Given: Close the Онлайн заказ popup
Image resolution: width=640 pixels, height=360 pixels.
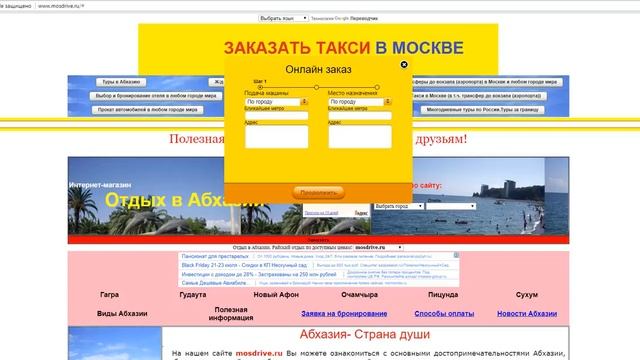Looking at the screenshot, I should [404, 64].
